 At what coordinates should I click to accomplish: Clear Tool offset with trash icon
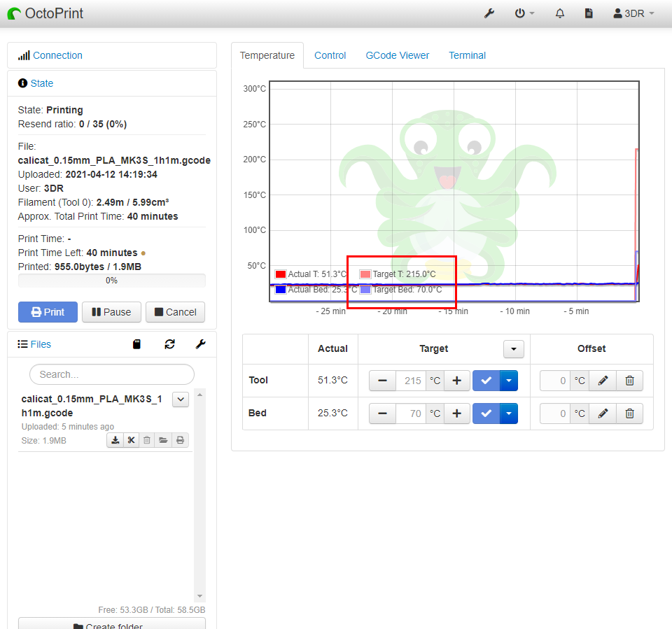[x=629, y=381]
